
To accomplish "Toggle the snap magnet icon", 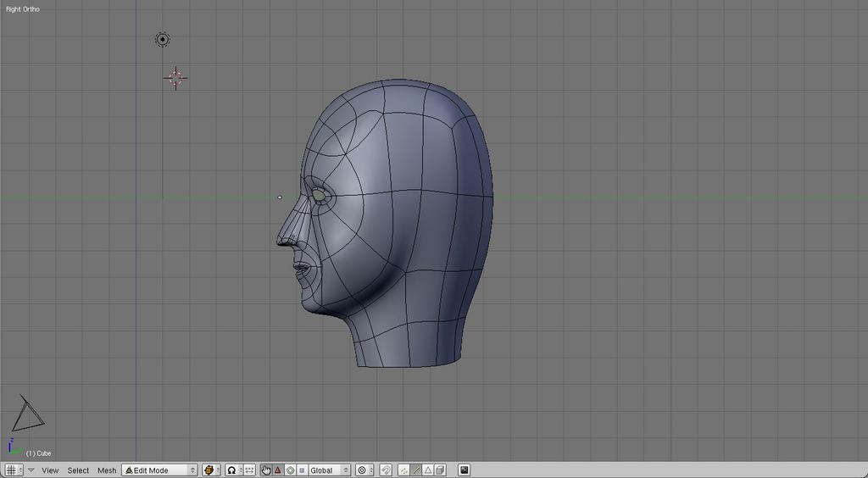I will click(x=387, y=470).
